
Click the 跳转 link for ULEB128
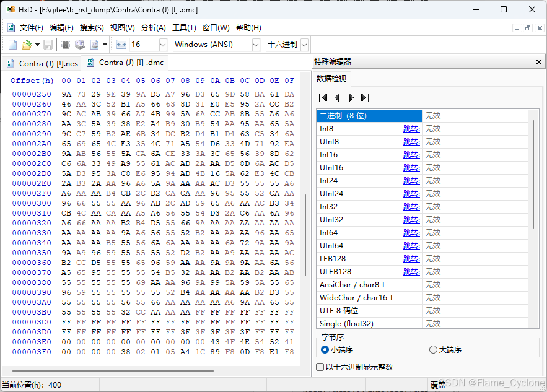[x=412, y=272]
